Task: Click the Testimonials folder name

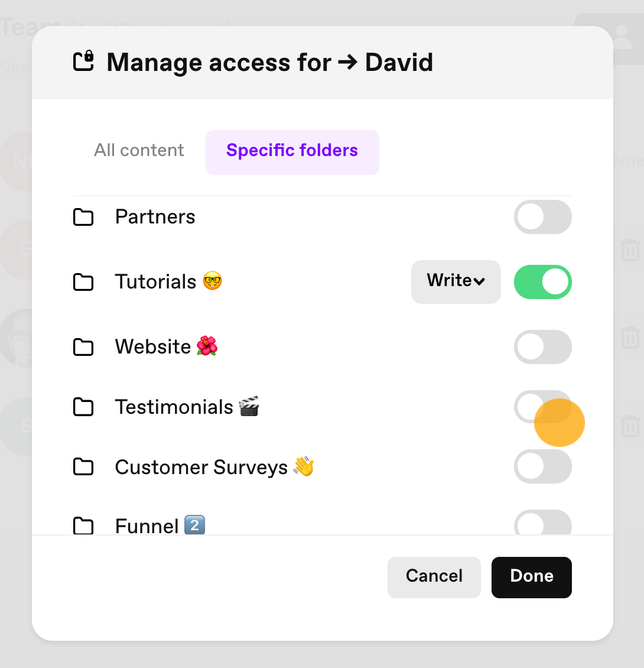Action: (174, 407)
